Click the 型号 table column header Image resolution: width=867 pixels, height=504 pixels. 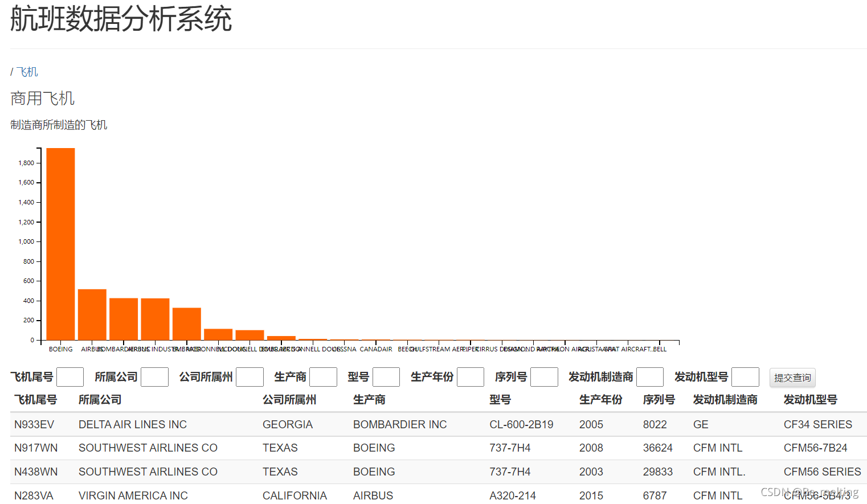(500, 400)
